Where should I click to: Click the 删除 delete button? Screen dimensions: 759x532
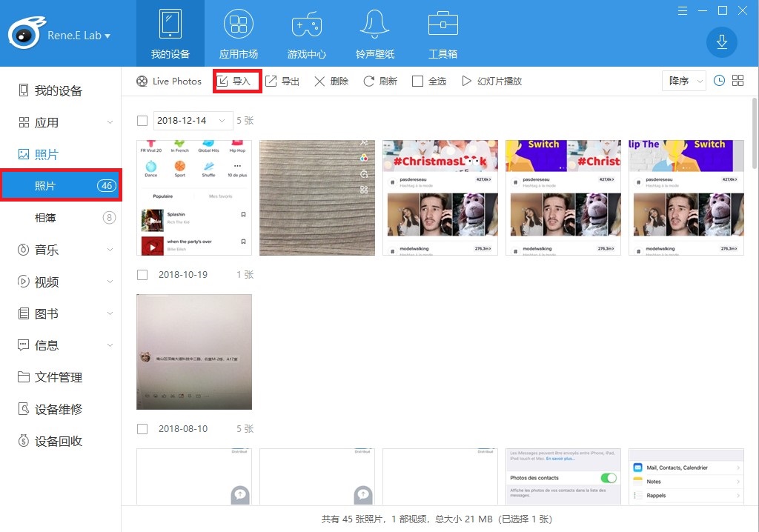331,82
